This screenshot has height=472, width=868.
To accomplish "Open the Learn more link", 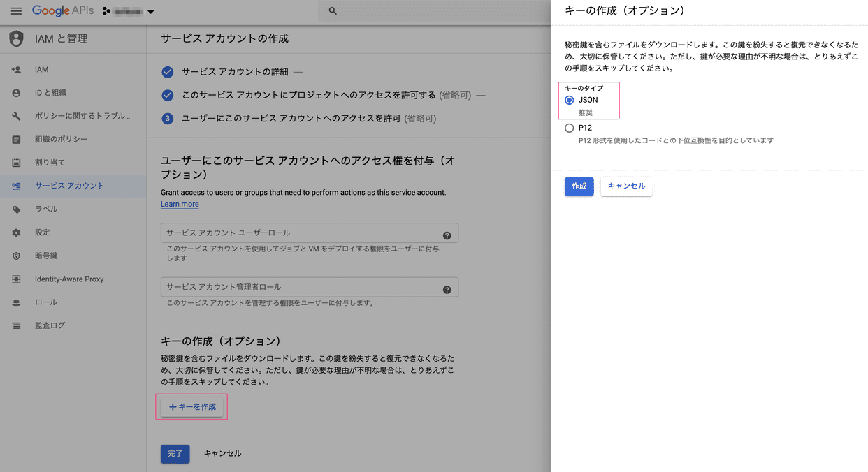I will click(179, 204).
